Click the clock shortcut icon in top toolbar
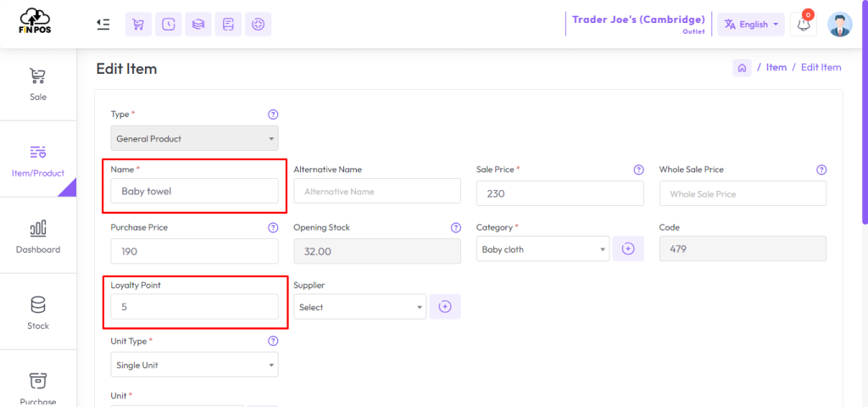Image resolution: width=868 pixels, height=407 pixels. tap(169, 25)
